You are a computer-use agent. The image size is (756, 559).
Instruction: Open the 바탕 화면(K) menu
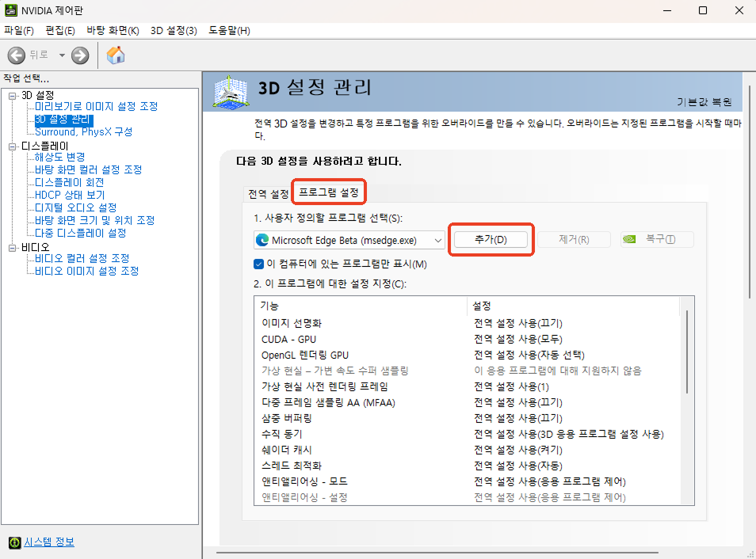[113, 31]
